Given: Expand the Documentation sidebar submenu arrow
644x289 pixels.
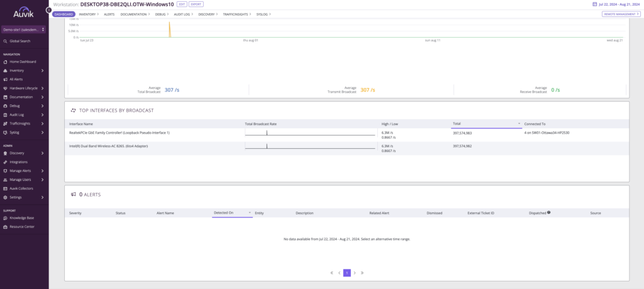Looking at the screenshot, I should [x=43, y=97].
